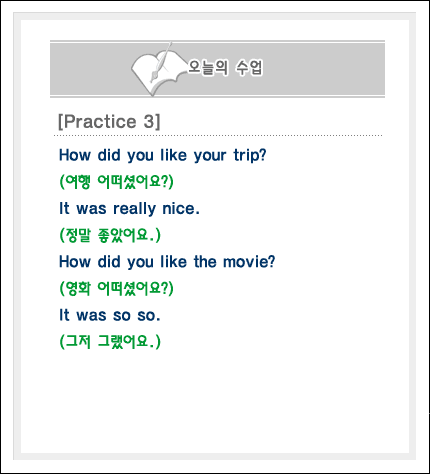430x474 pixels.
Task: Click sentence 'How did you like the movie?'
Action: pyautogui.click(x=167, y=262)
